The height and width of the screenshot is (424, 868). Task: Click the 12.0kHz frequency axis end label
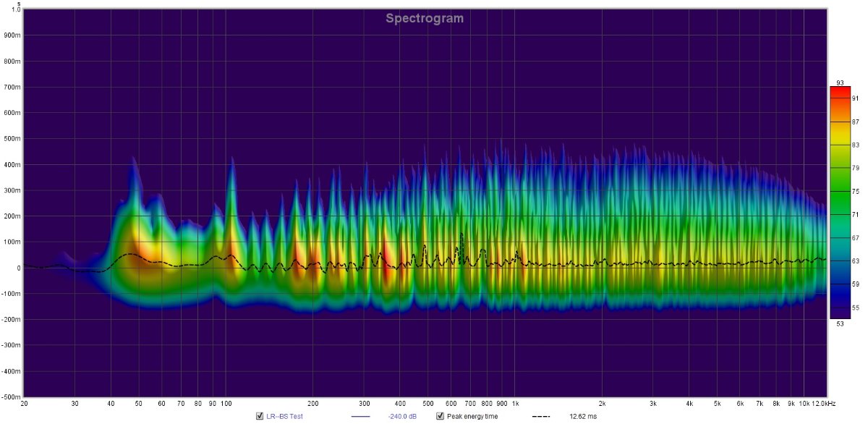tap(822, 403)
